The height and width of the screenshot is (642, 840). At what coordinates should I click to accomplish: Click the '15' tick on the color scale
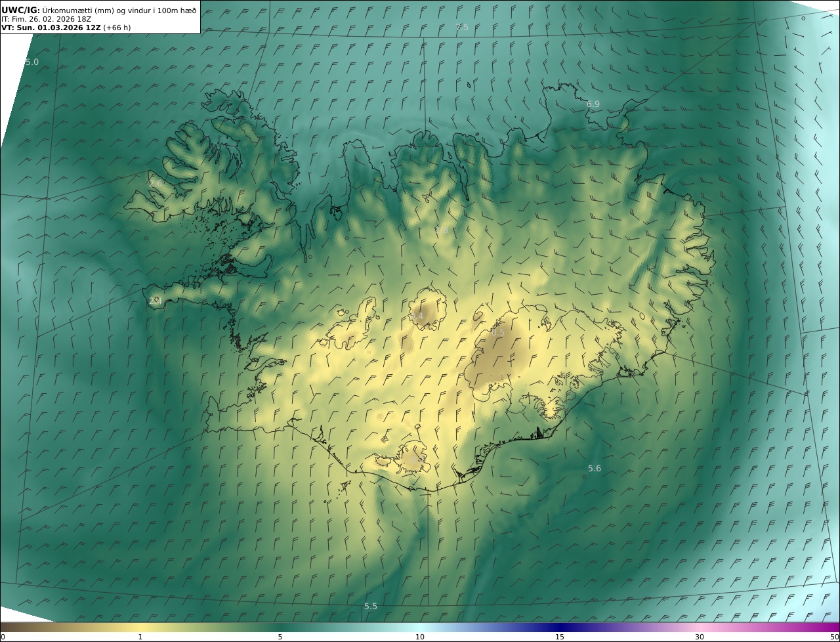(x=560, y=637)
